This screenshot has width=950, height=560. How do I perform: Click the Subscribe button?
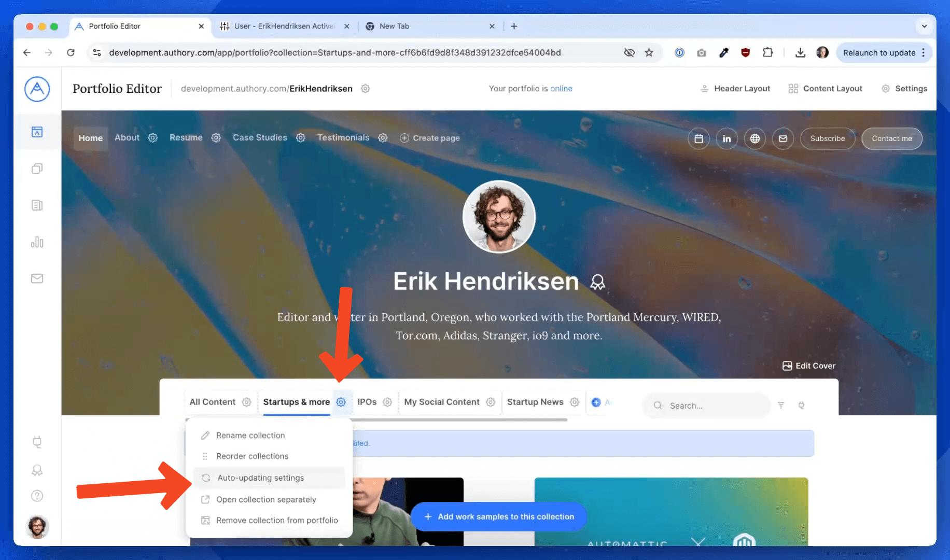point(828,138)
